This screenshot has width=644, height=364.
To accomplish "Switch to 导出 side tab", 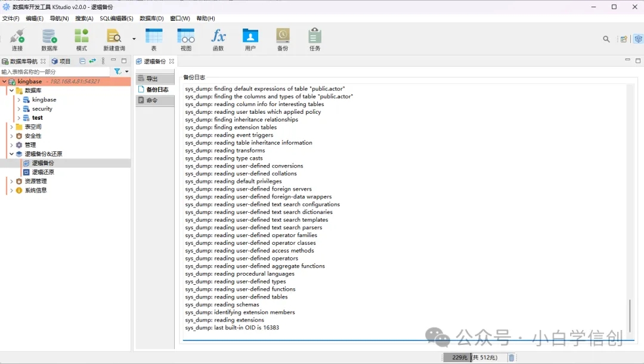I will tap(155, 79).
